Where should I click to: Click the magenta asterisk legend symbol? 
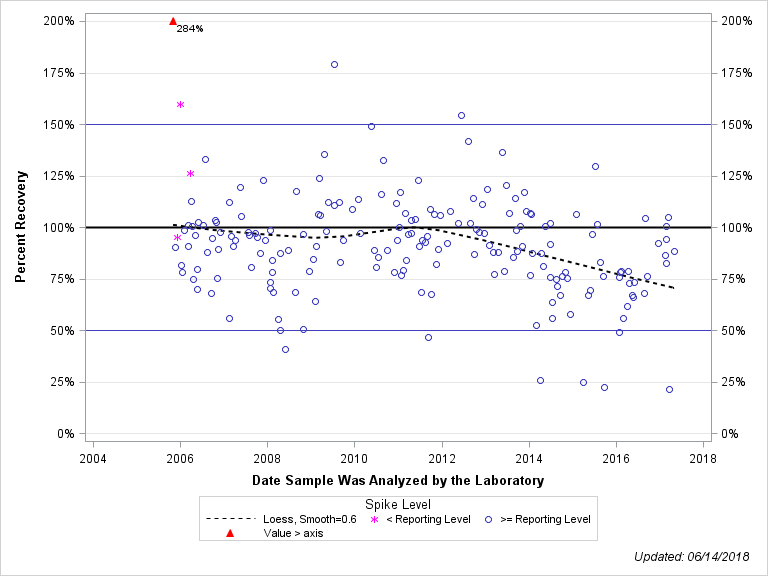375,520
